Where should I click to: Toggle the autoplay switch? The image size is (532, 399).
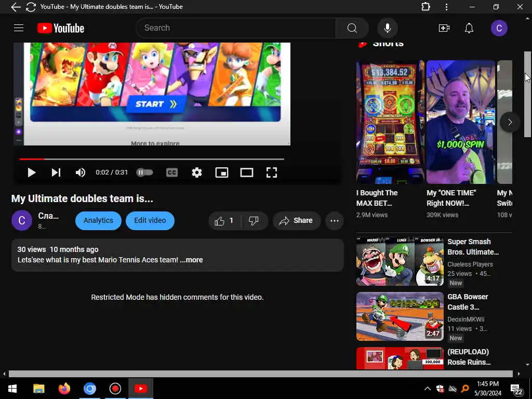144,172
